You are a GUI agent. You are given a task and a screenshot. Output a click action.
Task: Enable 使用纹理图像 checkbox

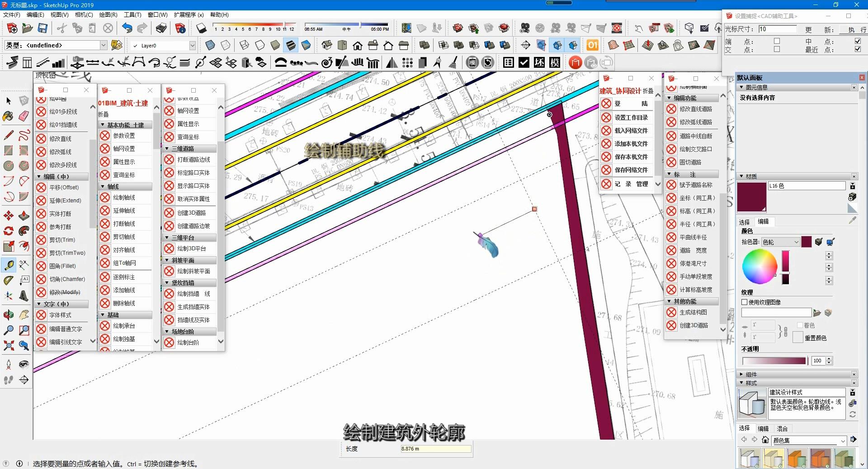pyautogui.click(x=745, y=302)
